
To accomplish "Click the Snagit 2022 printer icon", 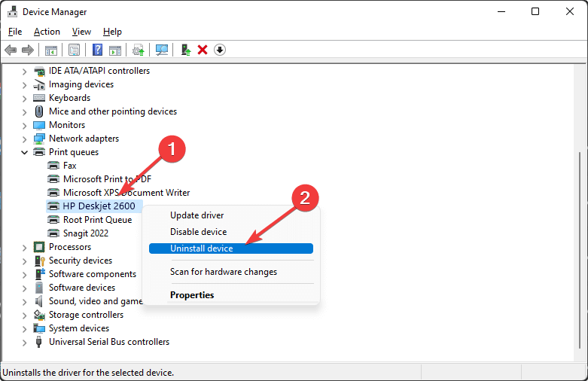I will point(53,233).
